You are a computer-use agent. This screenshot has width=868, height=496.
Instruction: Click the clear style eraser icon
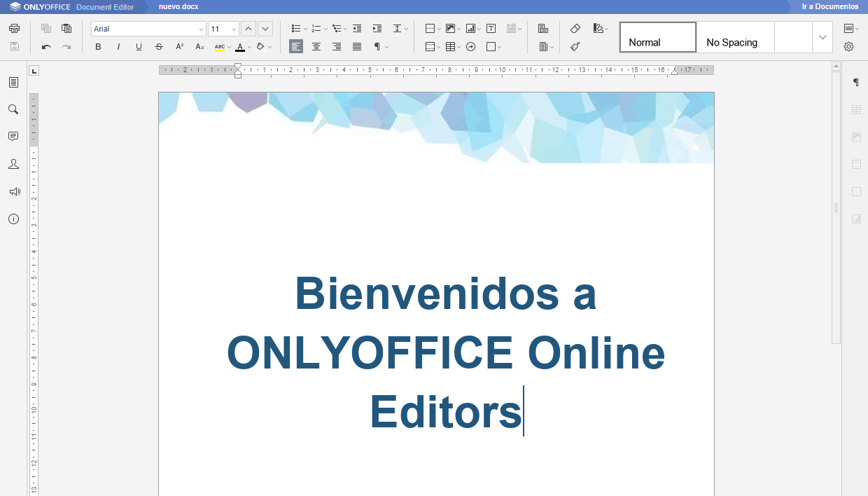(x=575, y=29)
